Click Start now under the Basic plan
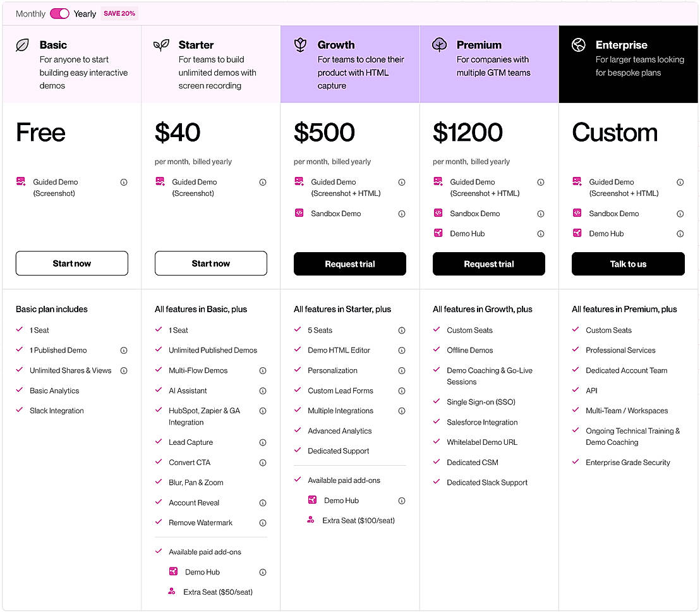The height and width of the screenshot is (613, 700). [x=72, y=264]
